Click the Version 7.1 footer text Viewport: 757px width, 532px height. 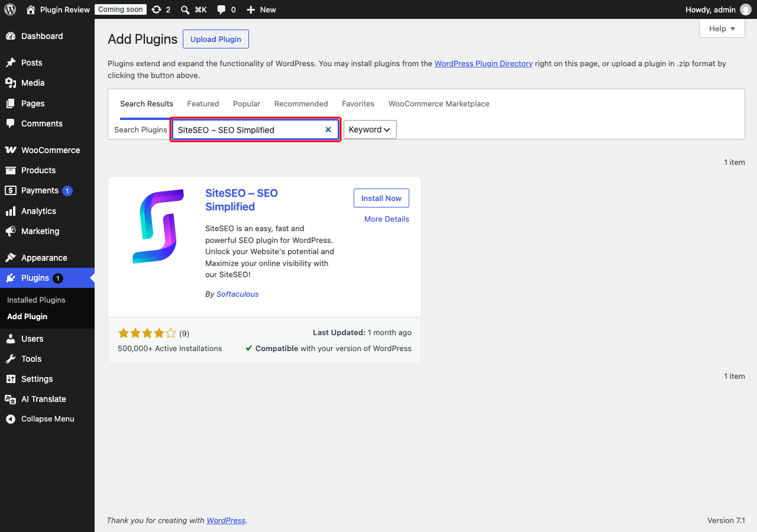726,520
